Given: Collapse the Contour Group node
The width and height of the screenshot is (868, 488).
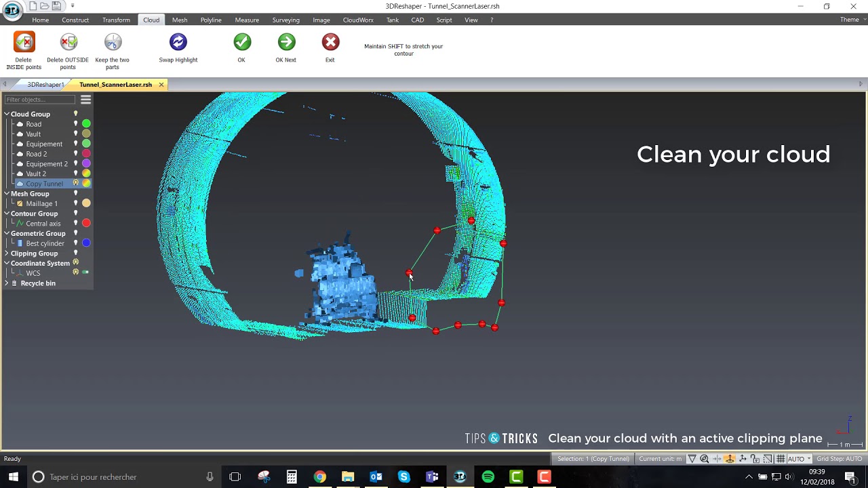Looking at the screenshot, I should (7, 213).
